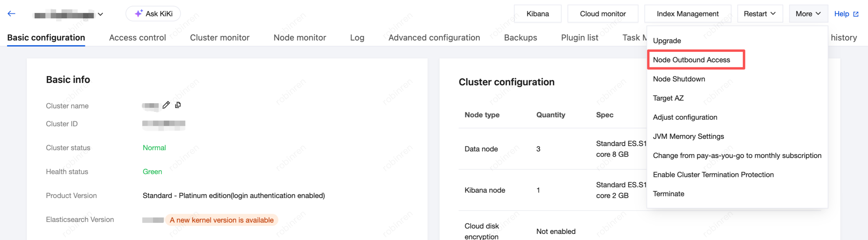The image size is (868, 240).
Task: Click the Not enabled disk encryption value
Action: pos(556,232)
